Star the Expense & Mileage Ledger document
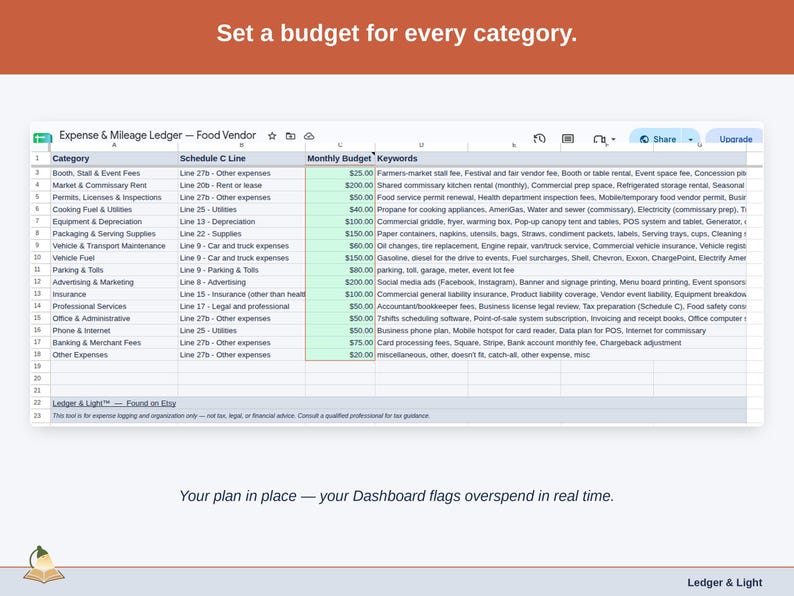The height and width of the screenshot is (596, 794). pyautogui.click(x=272, y=136)
